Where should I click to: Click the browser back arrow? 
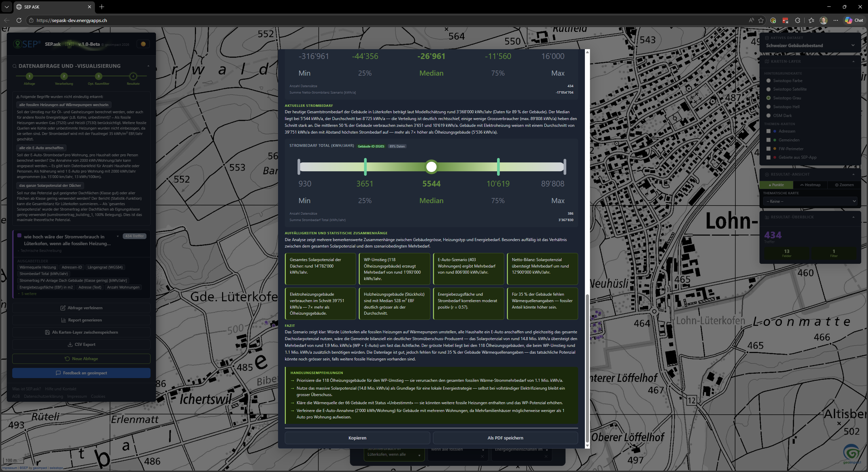pyautogui.click(x=7, y=20)
